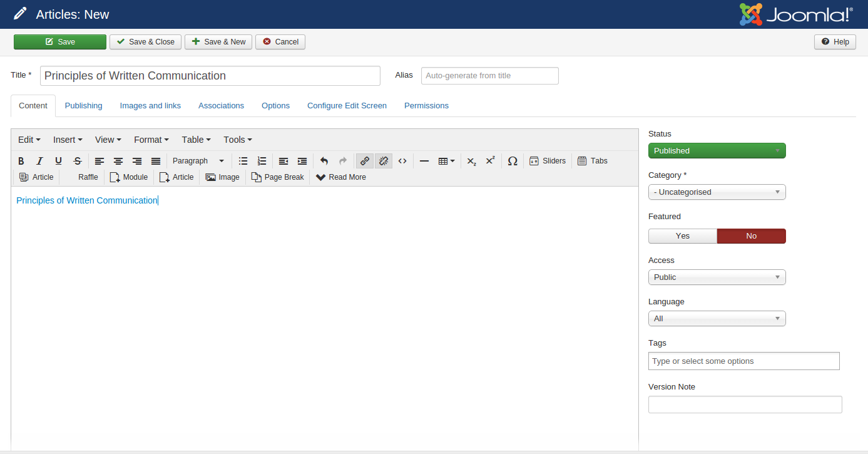The height and width of the screenshot is (454, 868).
Task: Insert a bulleted list
Action: tap(243, 161)
